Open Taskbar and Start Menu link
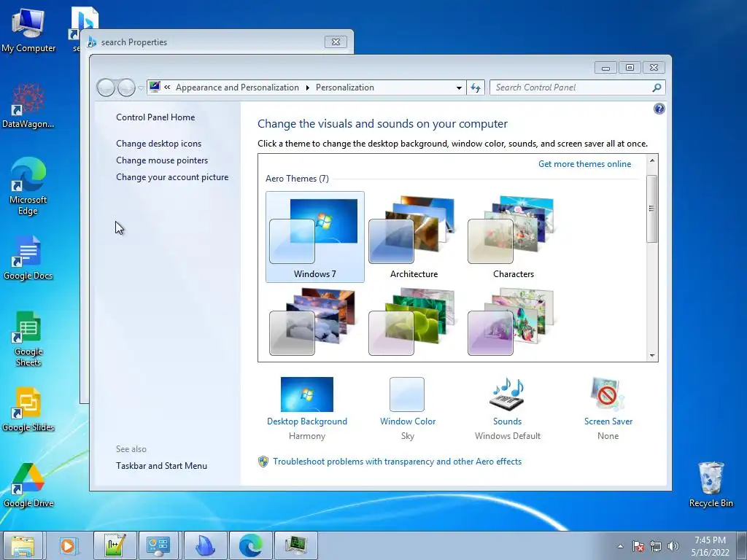The height and width of the screenshot is (560, 747). [x=161, y=466]
